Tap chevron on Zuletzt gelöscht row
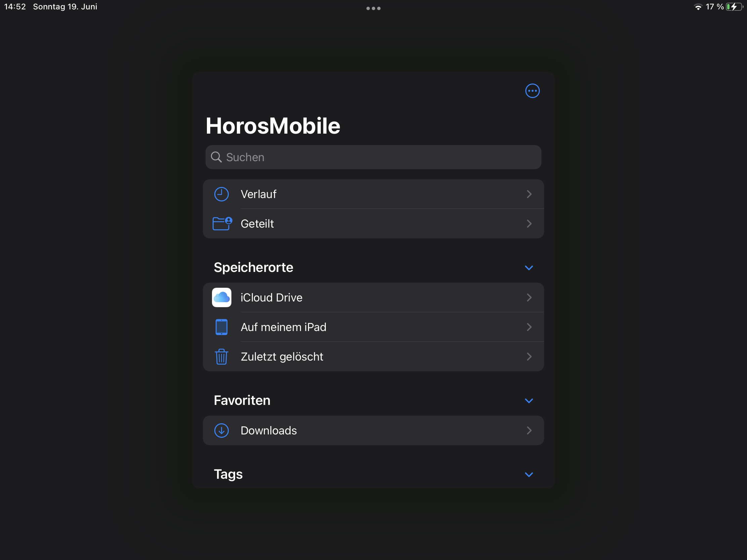 coord(529,357)
